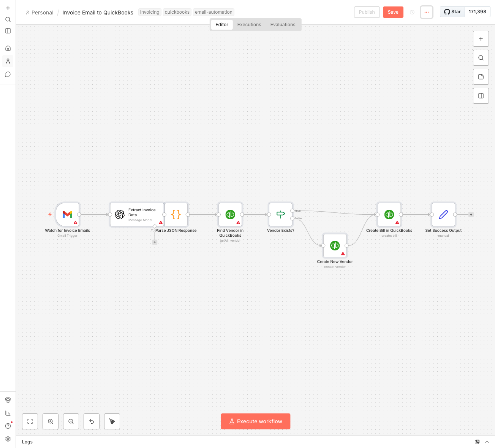Add a sticky note from the right panel

coord(481,76)
